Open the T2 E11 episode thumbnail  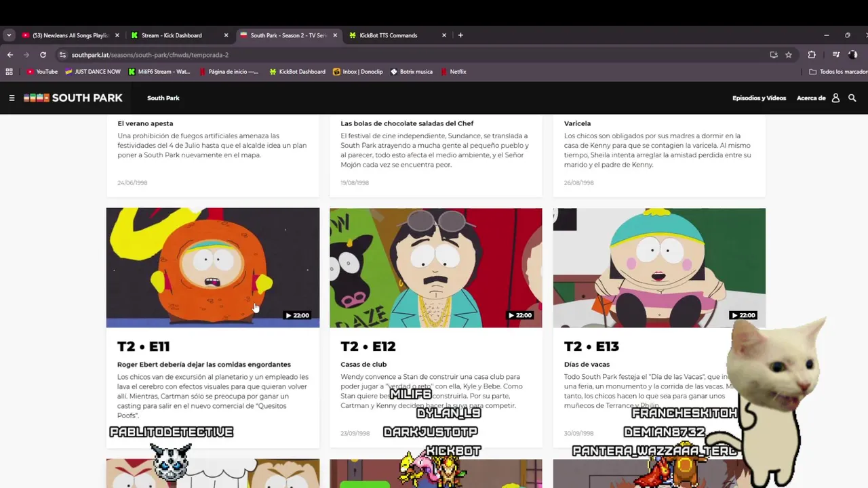pos(212,268)
